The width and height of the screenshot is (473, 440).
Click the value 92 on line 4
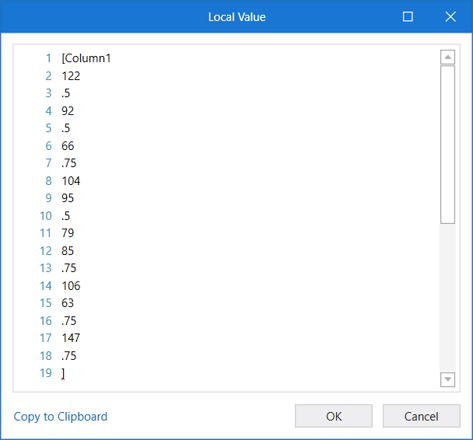[68, 111]
